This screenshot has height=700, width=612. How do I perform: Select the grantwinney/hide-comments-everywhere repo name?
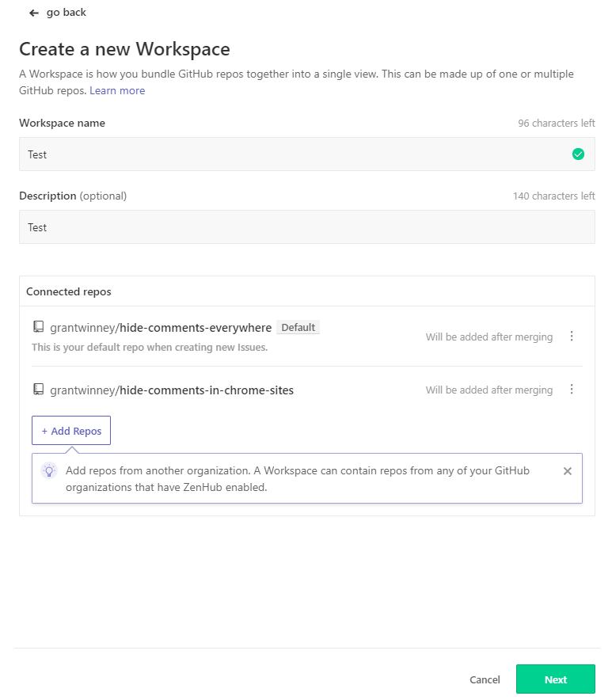(161, 327)
